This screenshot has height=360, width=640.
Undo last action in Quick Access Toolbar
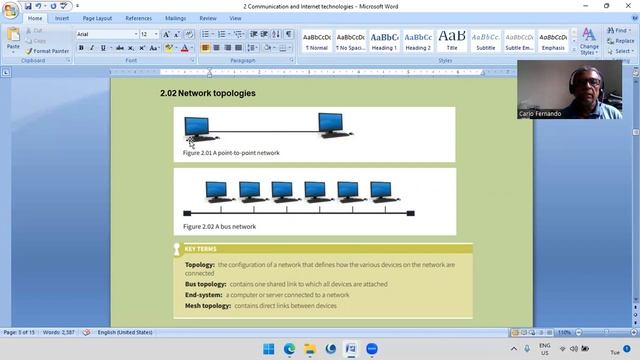38,6
